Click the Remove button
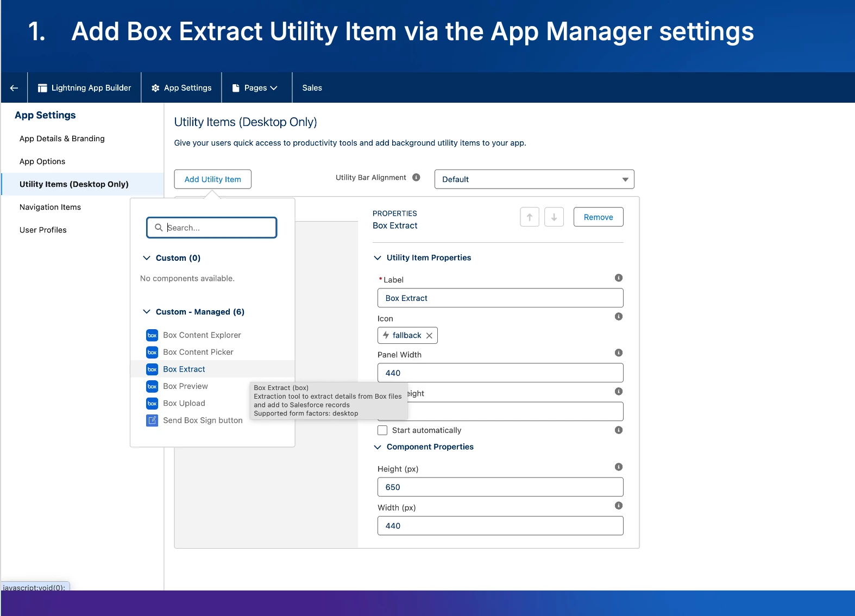This screenshot has height=616, width=855. click(x=598, y=217)
